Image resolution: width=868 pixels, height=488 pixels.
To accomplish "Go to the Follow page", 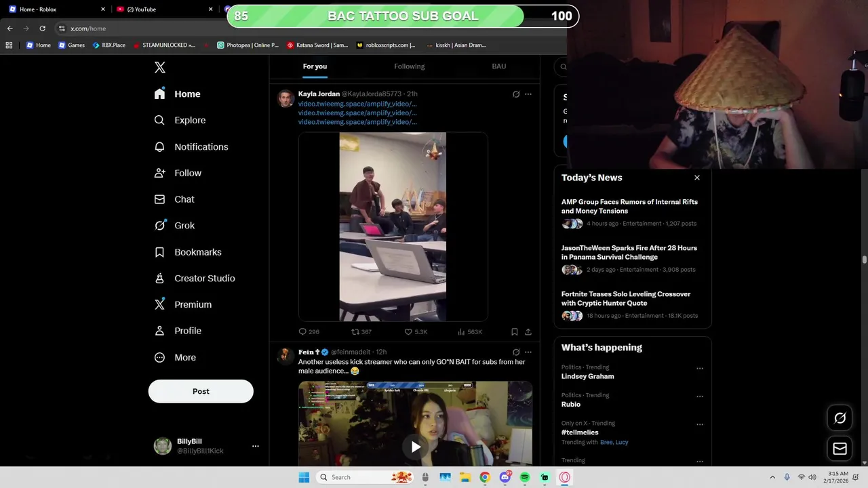I will click(178, 173).
